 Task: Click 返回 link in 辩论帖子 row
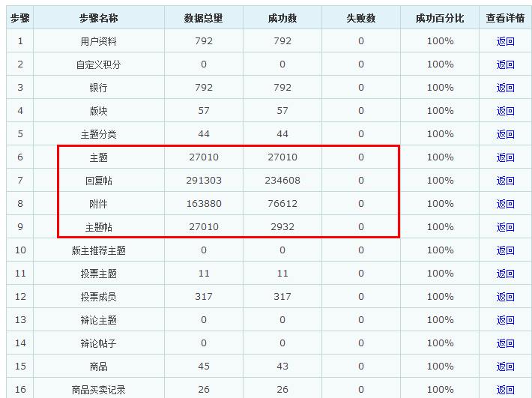pos(505,343)
